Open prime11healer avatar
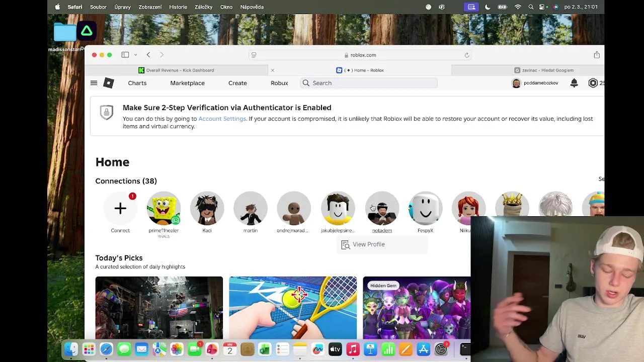644x362 pixels. [164, 208]
